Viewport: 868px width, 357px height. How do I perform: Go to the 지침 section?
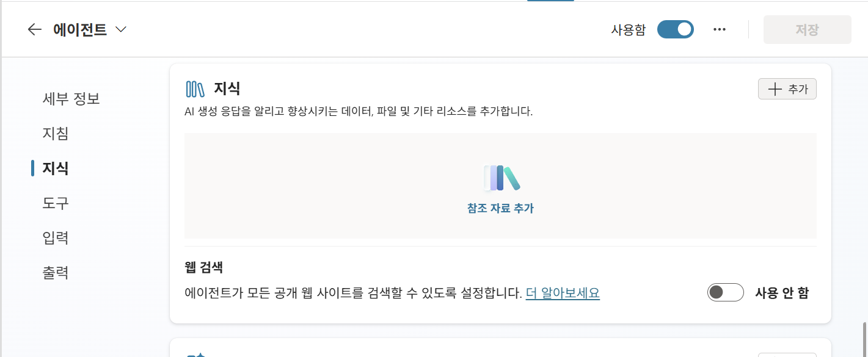55,133
